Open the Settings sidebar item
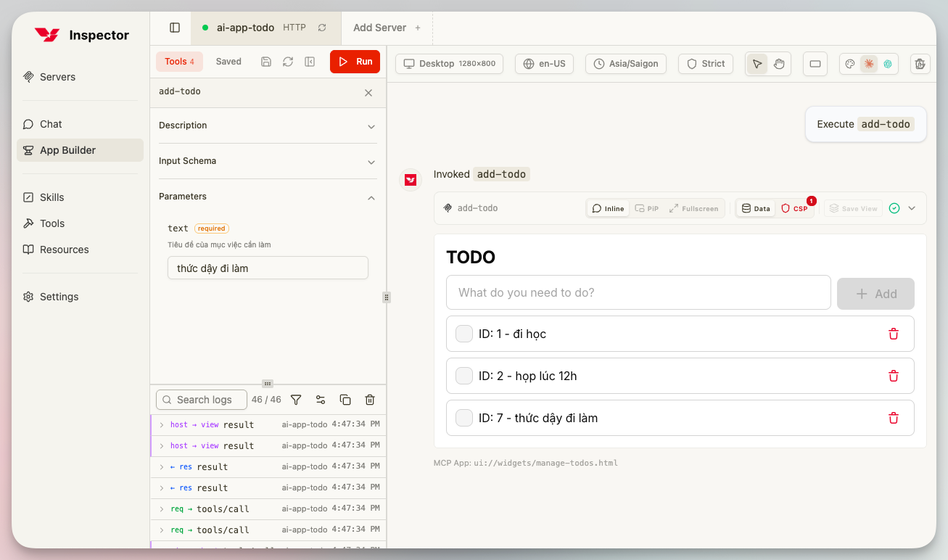This screenshot has width=948, height=560. [x=80, y=297]
